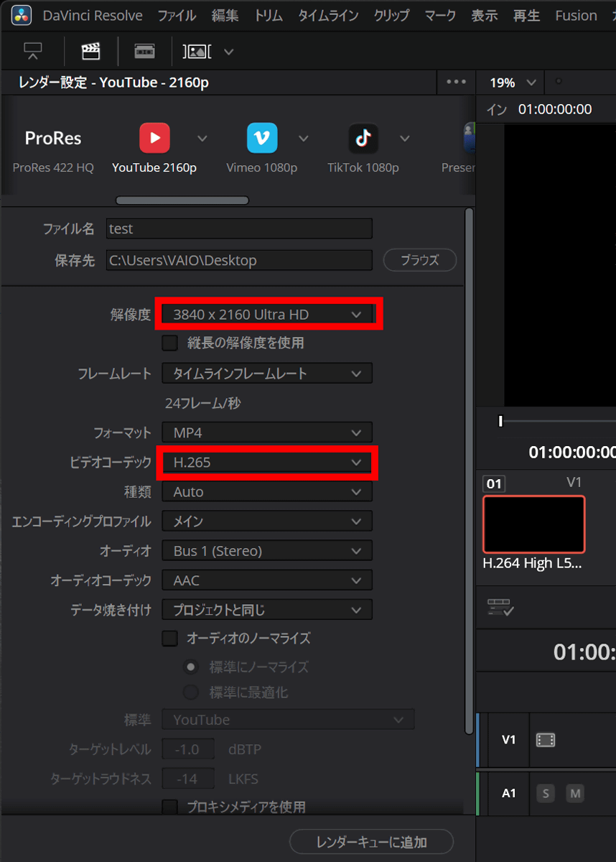Open the ファイル menu
The image size is (616, 862).
click(176, 16)
